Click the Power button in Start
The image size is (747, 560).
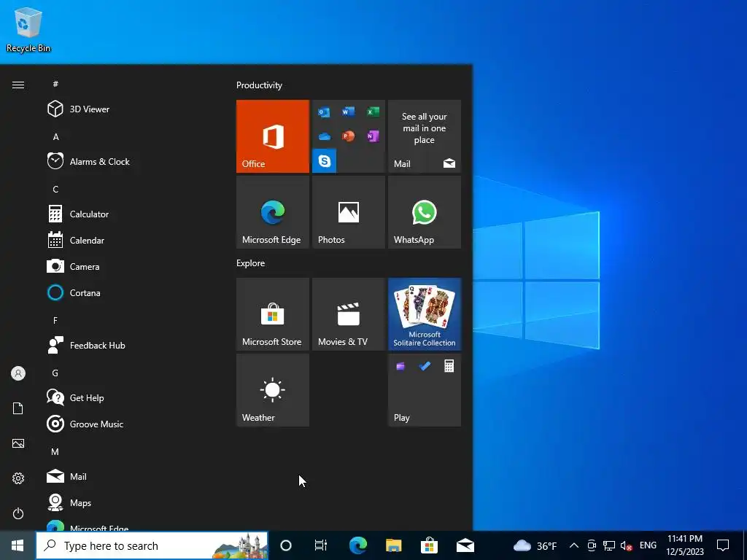18,513
